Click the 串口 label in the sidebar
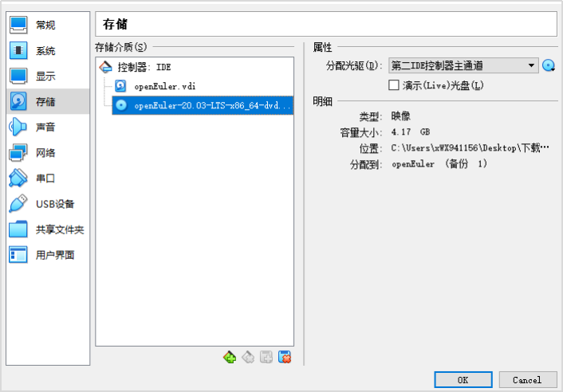The width and height of the screenshot is (563, 392). (x=45, y=178)
